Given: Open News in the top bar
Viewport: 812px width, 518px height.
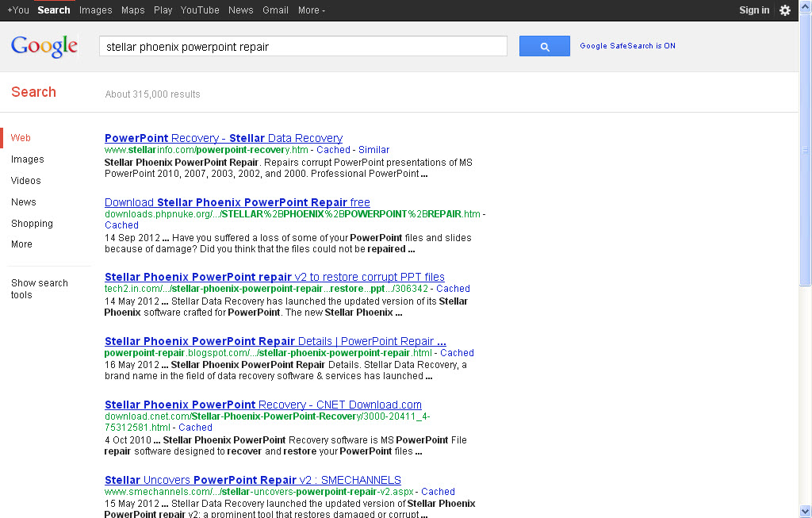Looking at the screenshot, I should click(241, 10).
